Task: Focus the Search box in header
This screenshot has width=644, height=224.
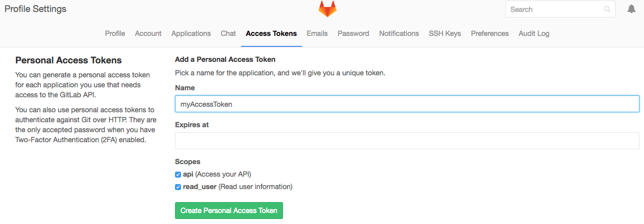Action: [x=560, y=9]
